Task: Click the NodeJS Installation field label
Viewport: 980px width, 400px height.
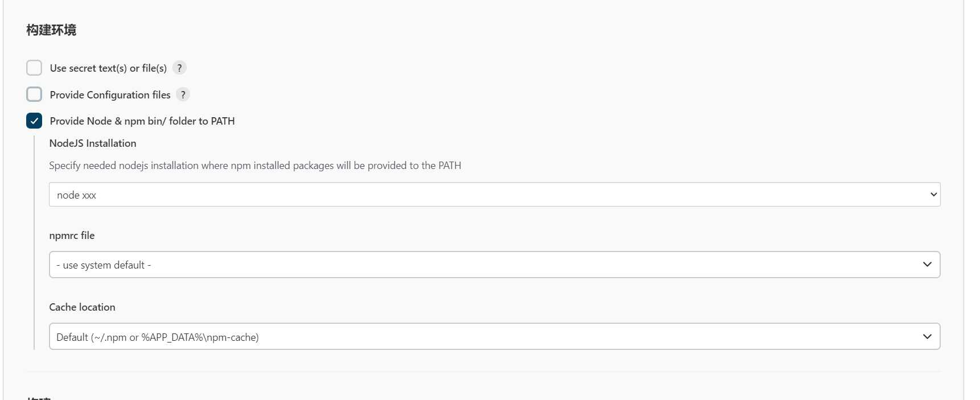Action: pos(93,143)
